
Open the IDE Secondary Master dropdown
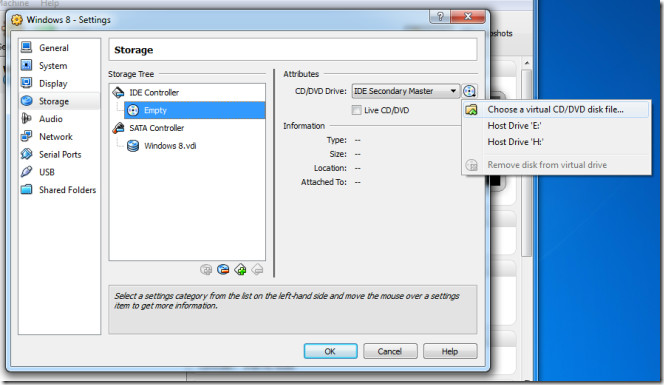(x=405, y=91)
